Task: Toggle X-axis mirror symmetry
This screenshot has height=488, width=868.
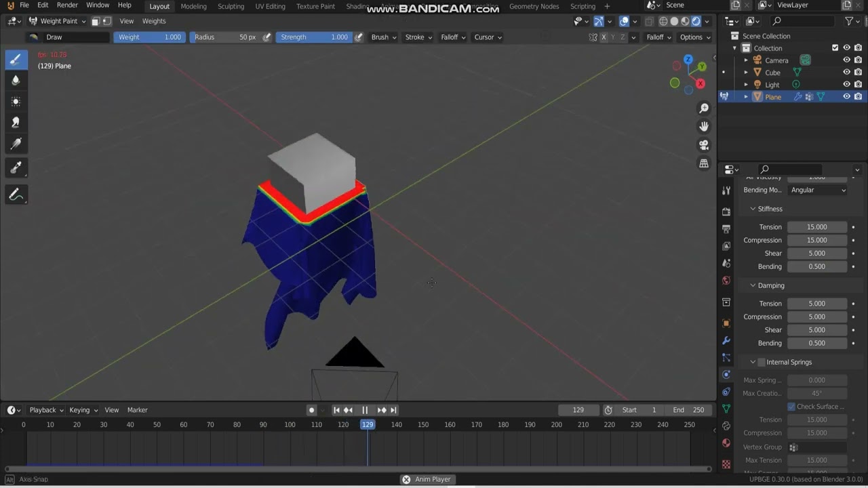Action: [604, 37]
